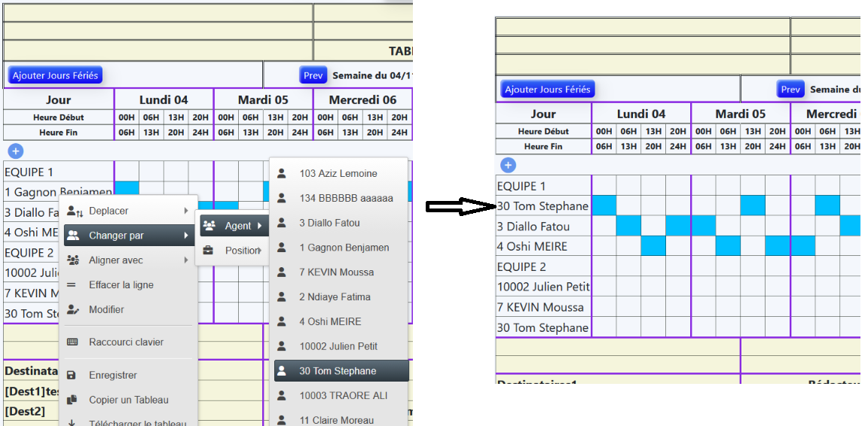Viewport: 868px width, 426px height.
Task: Toggle blue Mardi 13H cell of 30 Tom Stephane, right
Action: (x=753, y=205)
